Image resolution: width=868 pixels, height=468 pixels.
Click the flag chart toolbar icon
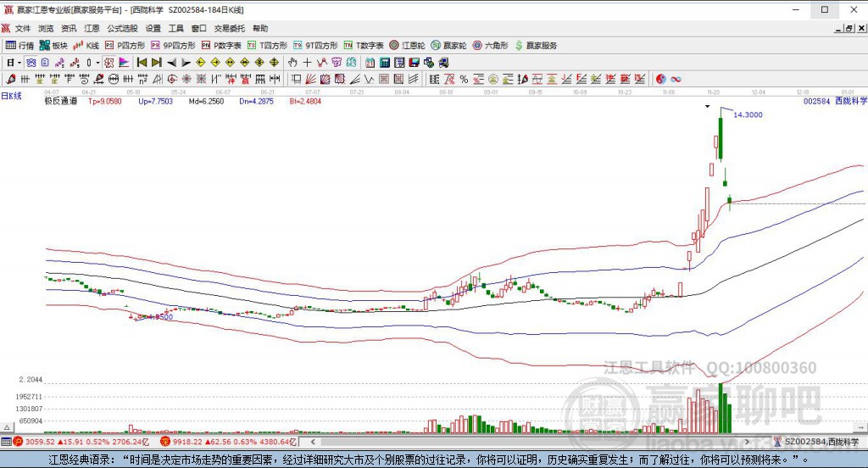coord(124,63)
